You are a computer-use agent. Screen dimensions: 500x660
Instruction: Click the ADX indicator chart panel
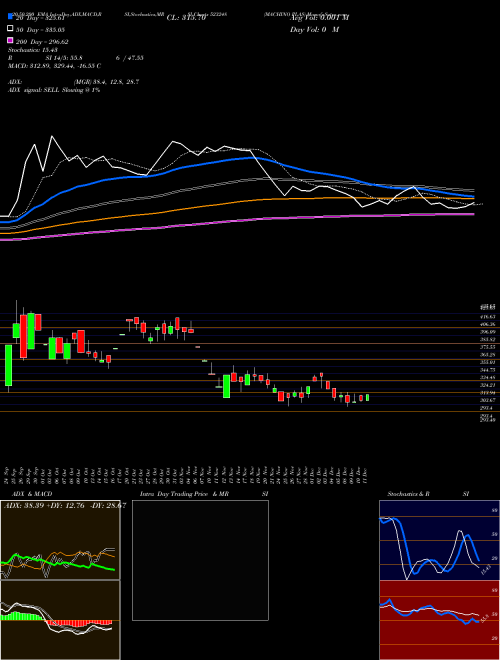[60, 540]
